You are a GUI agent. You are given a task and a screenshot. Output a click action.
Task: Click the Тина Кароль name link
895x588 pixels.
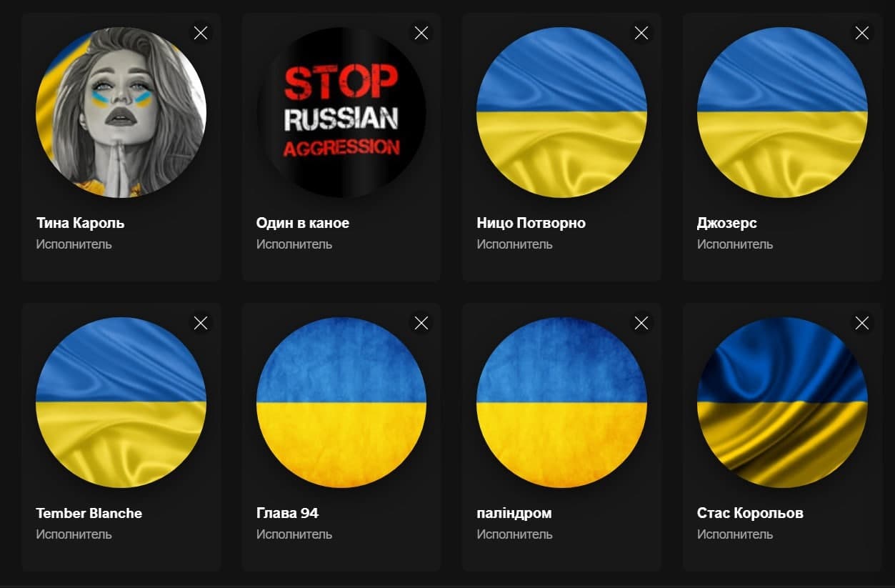coord(80,223)
